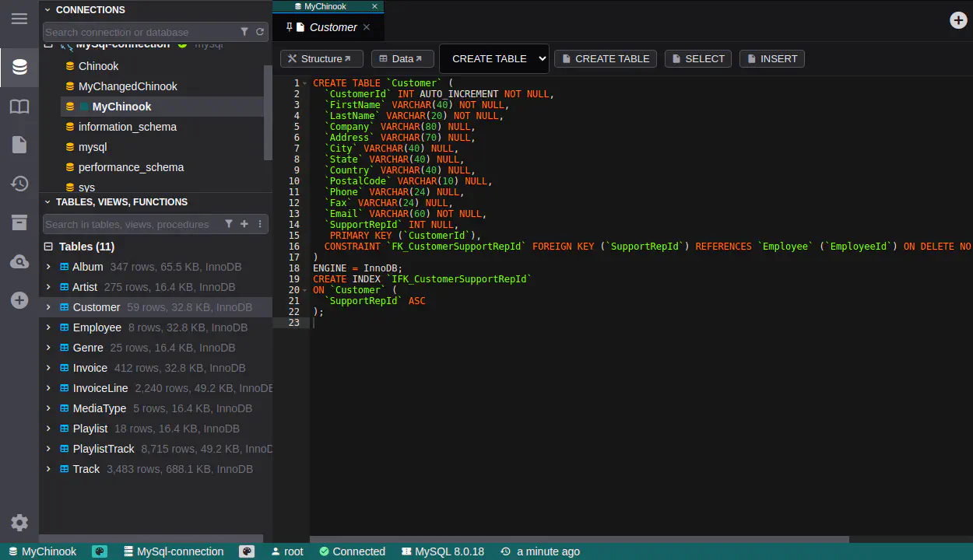
Task: Focus the Search connection or database field
Action: point(139,32)
